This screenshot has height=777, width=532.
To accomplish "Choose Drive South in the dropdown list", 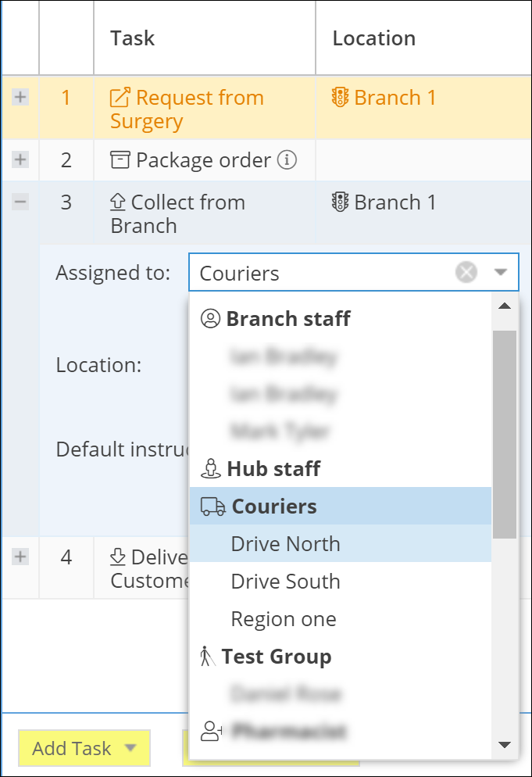I will (285, 582).
